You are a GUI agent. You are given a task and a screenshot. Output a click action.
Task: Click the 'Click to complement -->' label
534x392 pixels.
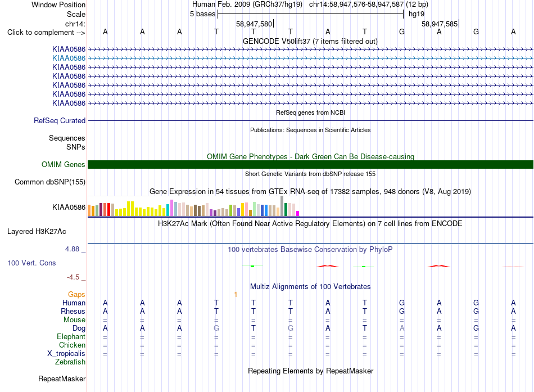[x=46, y=33]
